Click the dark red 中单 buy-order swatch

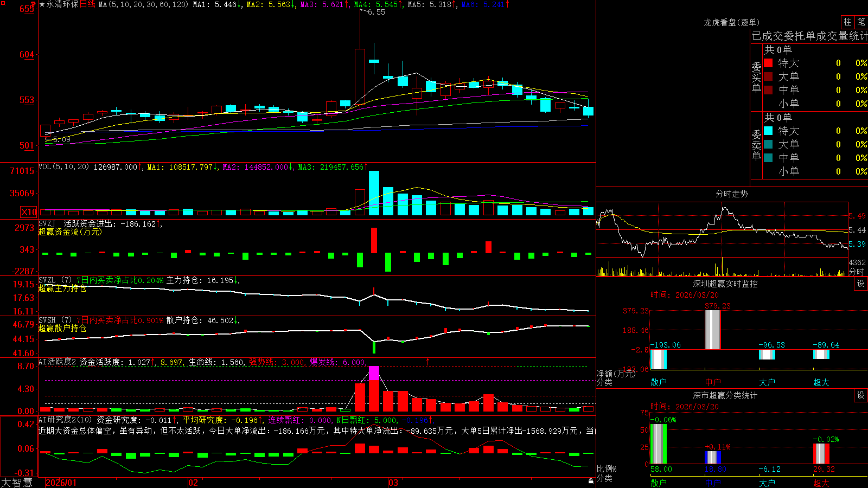pyautogui.click(x=768, y=90)
